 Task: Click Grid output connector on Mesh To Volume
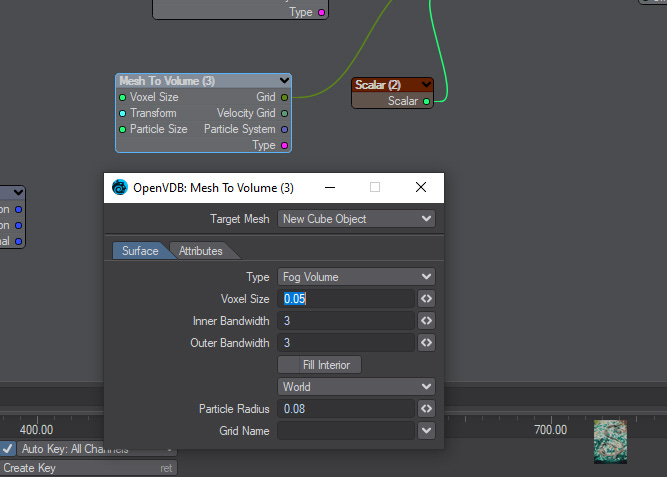(x=285, y=97)
